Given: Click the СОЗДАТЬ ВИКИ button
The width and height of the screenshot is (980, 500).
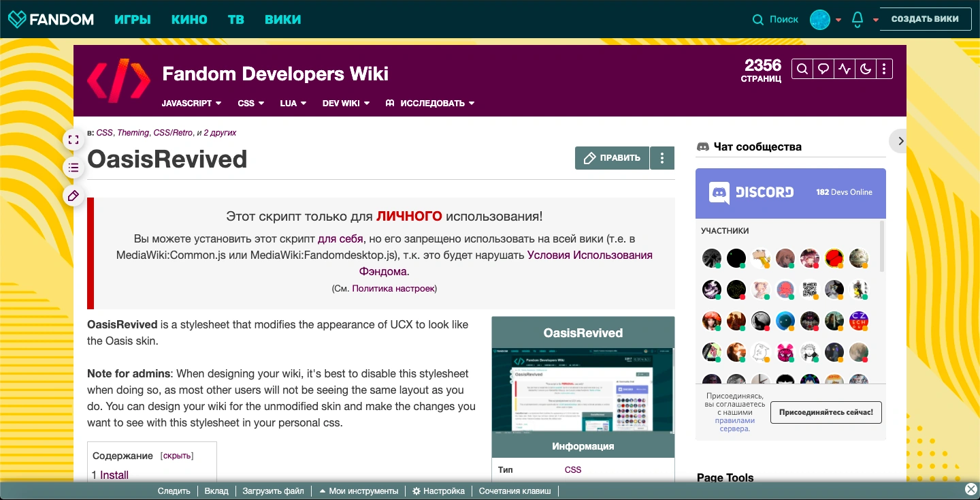Looking at the screenshot, I should 925,19.
